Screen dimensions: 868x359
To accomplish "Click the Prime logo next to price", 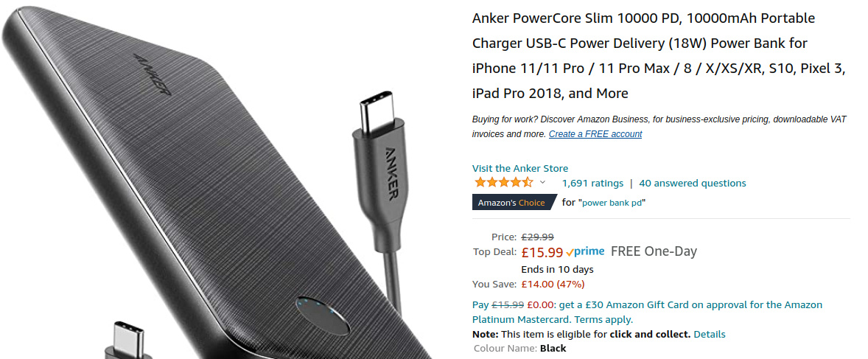I will [585, 251].
